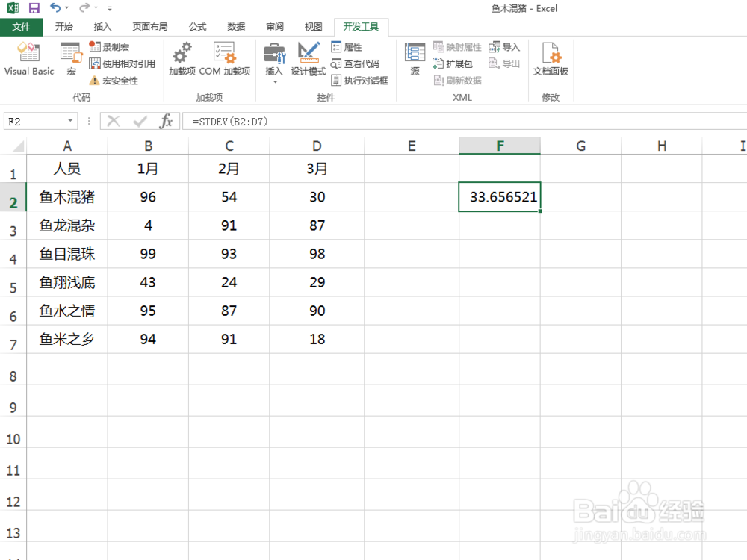The width and height of the screenshot is (747, 560).
Task: Cancel formula entry with the X button
Action: coord(114,121)
